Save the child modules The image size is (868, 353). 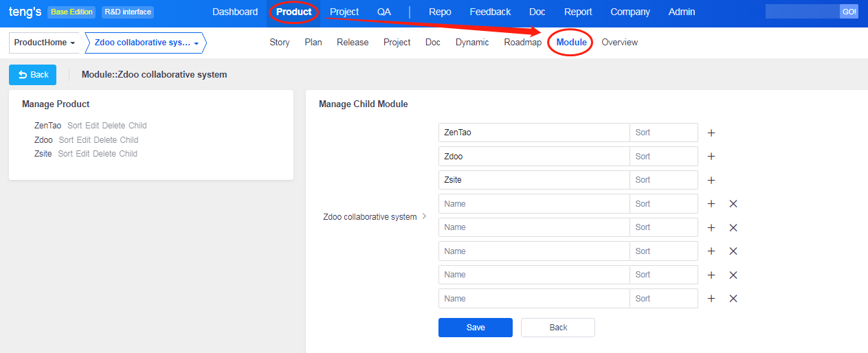click(476, 328)
